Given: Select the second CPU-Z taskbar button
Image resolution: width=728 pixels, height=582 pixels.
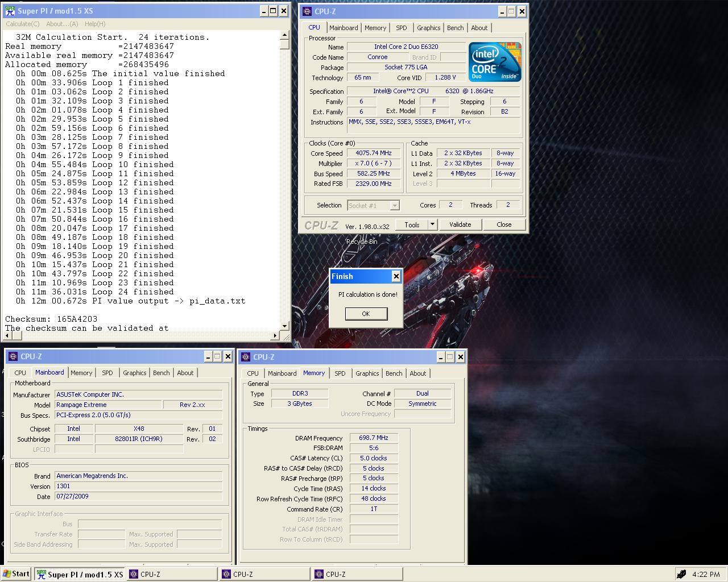Looking at the screenshot, I should [264, 574].
